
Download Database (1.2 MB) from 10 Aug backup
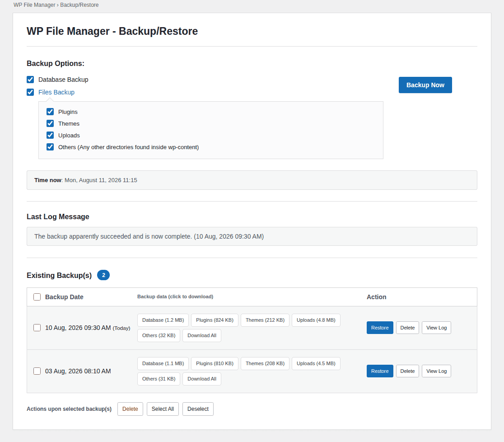click(x=163, y=320)
